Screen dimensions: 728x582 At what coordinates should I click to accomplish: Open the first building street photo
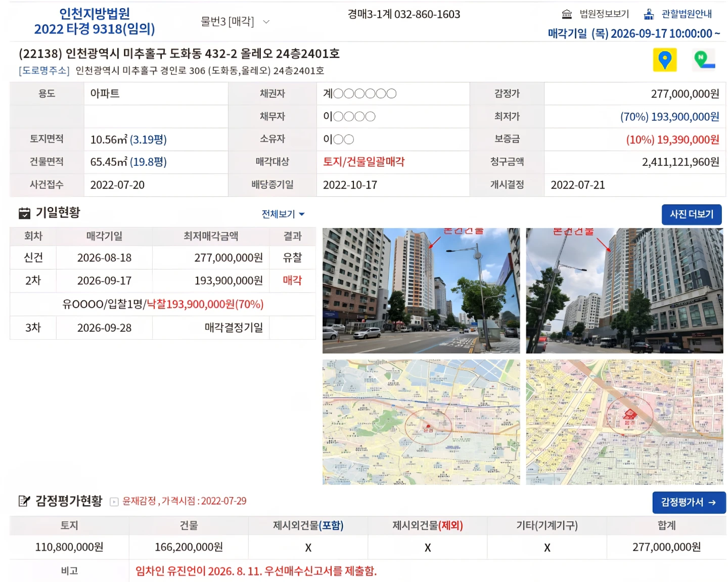421,291
